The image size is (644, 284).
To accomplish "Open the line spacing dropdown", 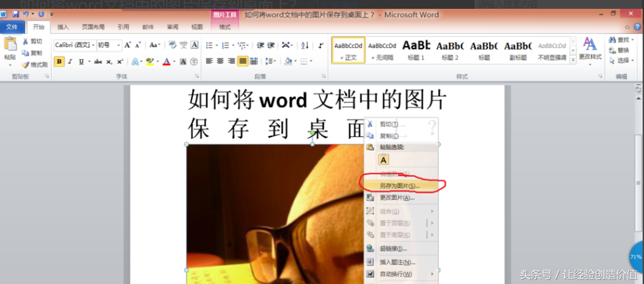I will click(270, 62).
